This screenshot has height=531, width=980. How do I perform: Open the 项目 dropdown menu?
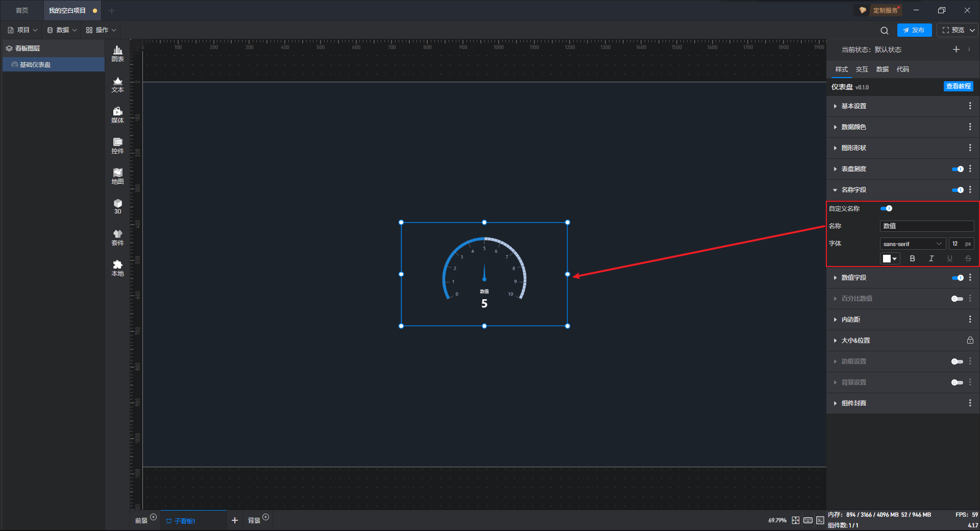pos(22,30)
